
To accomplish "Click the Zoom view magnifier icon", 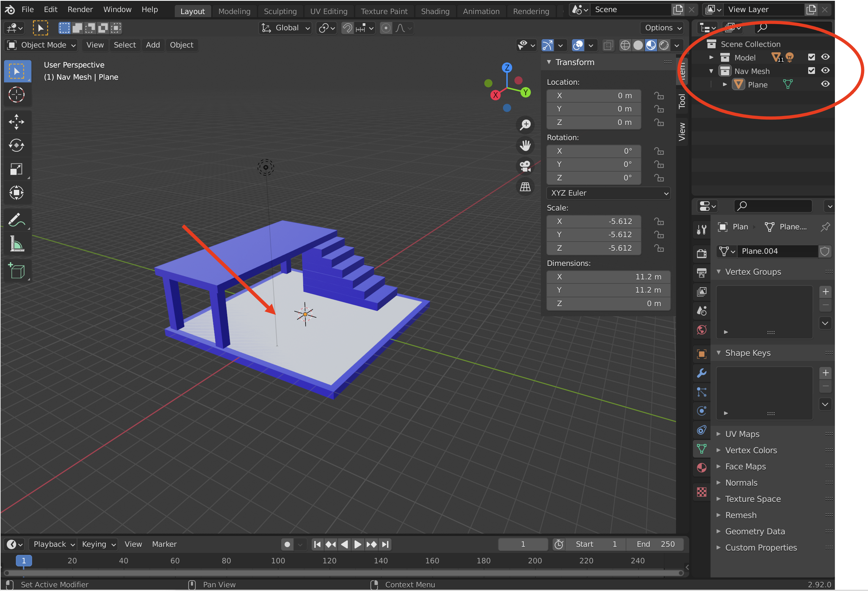I will coord(525,125).
